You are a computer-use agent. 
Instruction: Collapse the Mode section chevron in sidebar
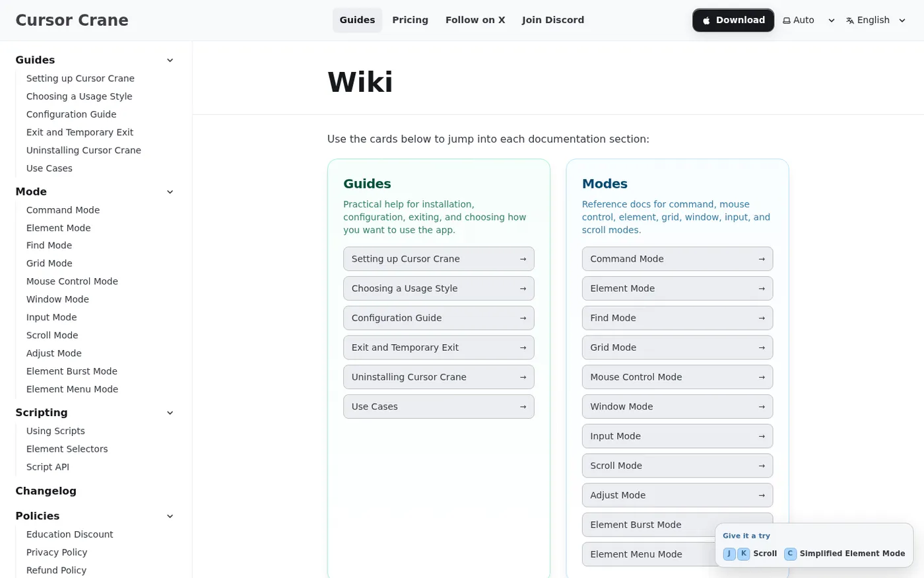tap(170, 192)
